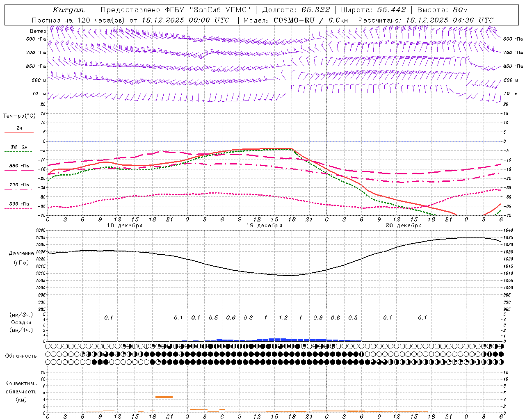Select the 700 гПа temperature legend entry
This screenshot has height=420, width=525.
pos(19,185)
